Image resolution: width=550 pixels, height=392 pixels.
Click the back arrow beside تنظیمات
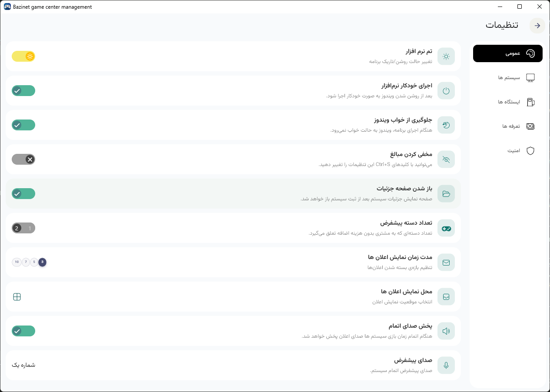point(537,26)
